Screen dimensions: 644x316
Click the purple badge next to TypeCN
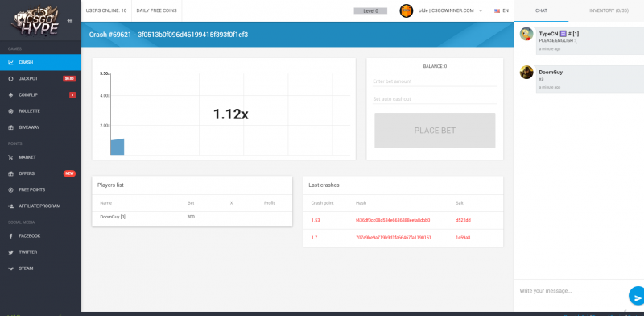click(563, 34)
